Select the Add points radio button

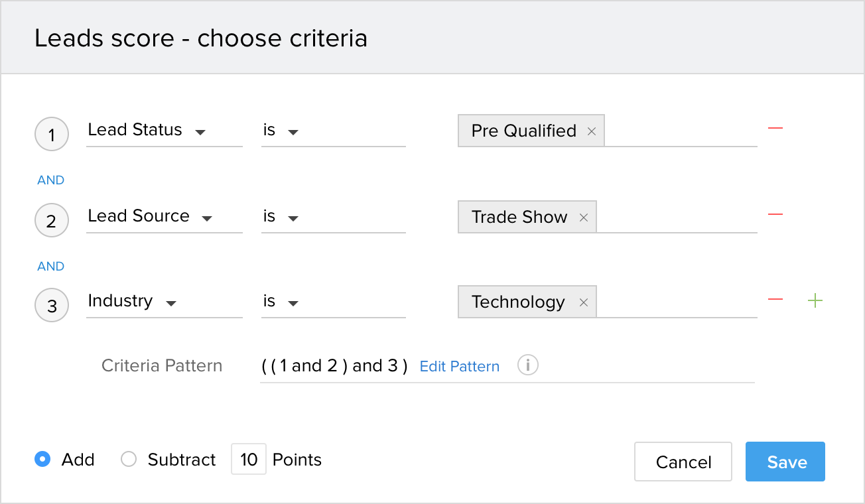point(42,459)
